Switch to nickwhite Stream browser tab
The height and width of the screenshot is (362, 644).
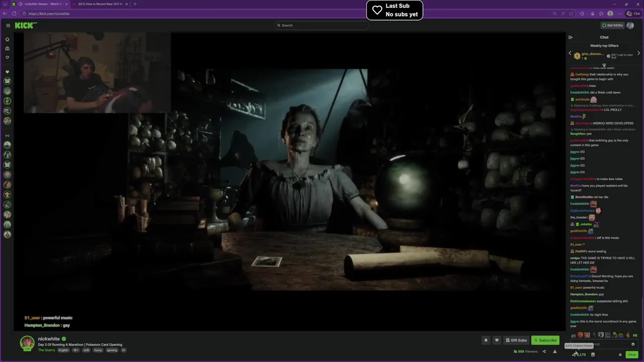pyautogui.click(x=40, y=4)
